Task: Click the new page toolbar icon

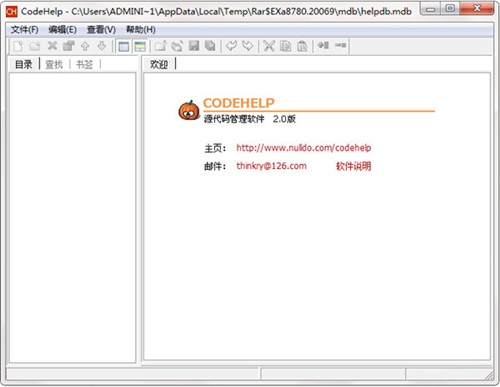Action: click(161, 46)
